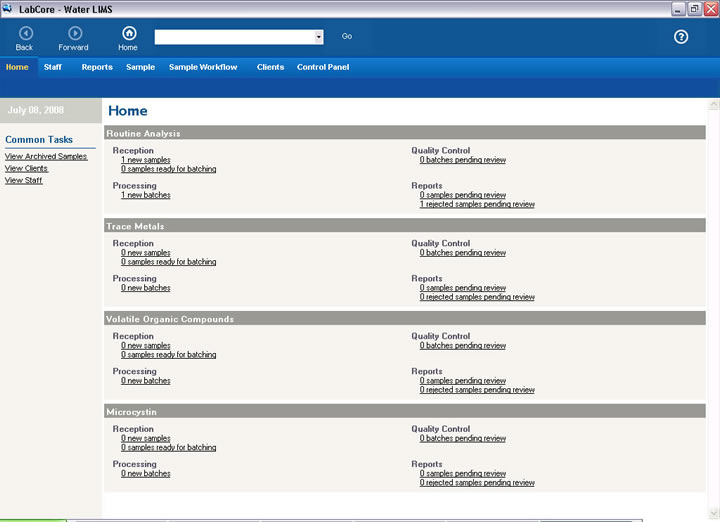
Task: Open Volatile Organic Compounds batches pending review
Action: (462, 345)
